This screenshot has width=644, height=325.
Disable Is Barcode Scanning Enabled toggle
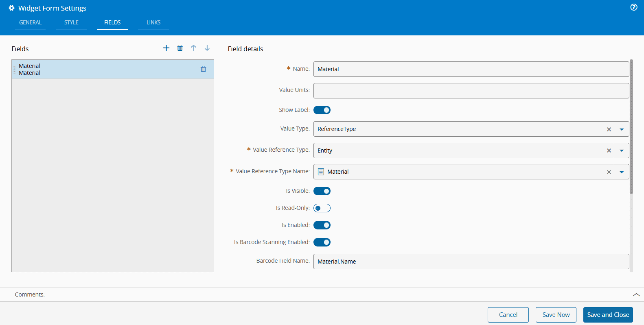pyautogui.click(x=322, y=242)
